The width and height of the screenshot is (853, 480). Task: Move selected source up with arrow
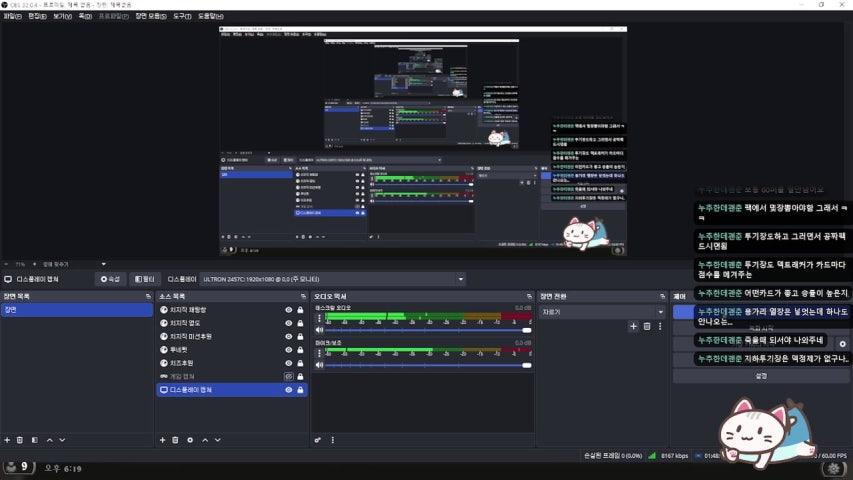204,440
